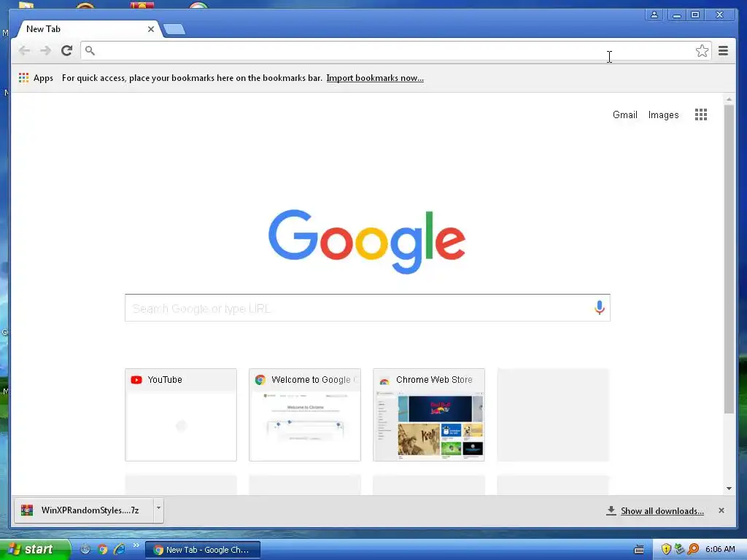
Task: Open the Google apps grid icon
Action: click(x=701, y=114)
